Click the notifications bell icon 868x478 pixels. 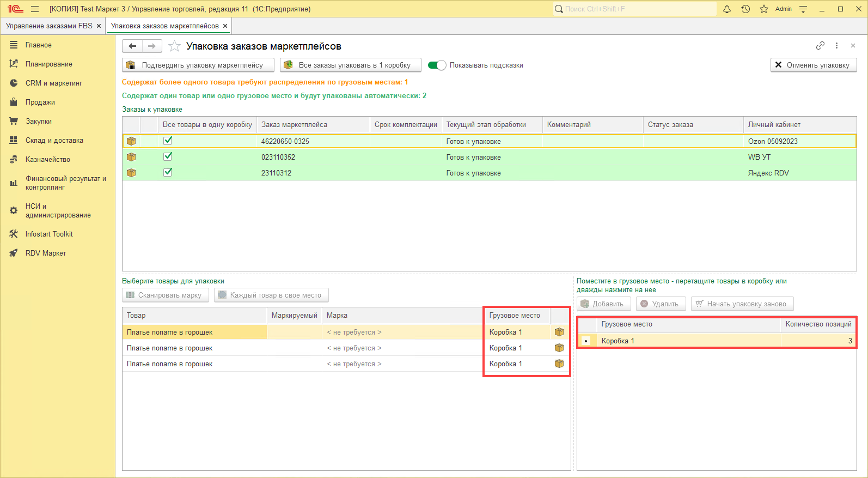pos(727,9)
